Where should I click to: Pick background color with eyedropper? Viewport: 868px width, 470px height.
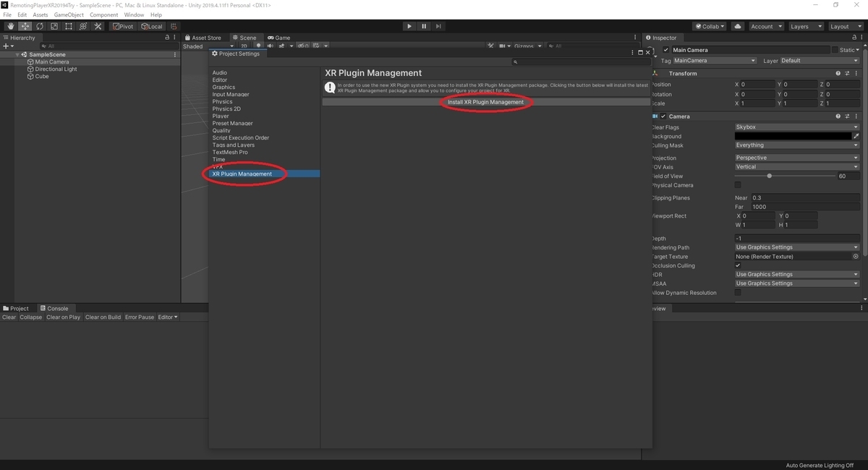pos(856,136)
